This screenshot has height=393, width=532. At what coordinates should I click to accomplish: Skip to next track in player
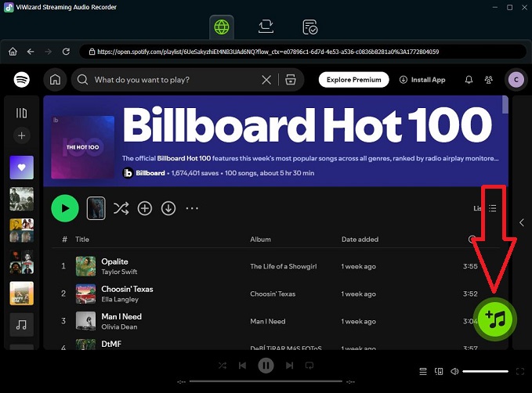point(289,366)
